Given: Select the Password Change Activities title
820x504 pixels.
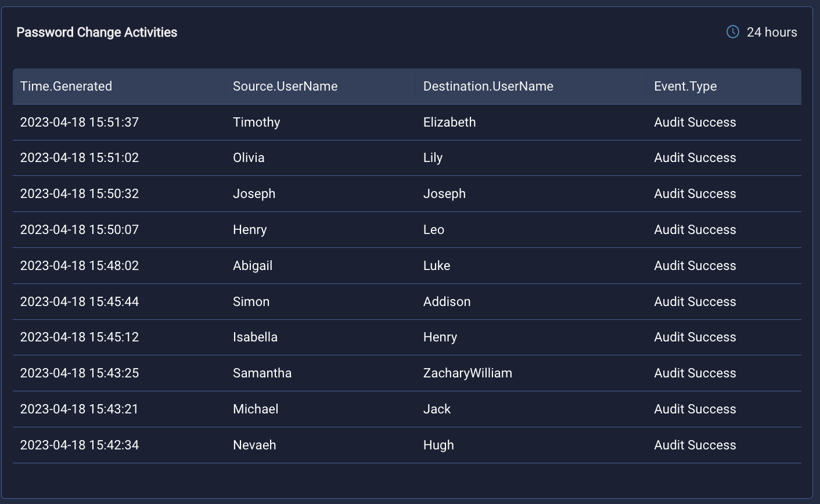Looking at the screenshot, I should (x=97, y=33).
